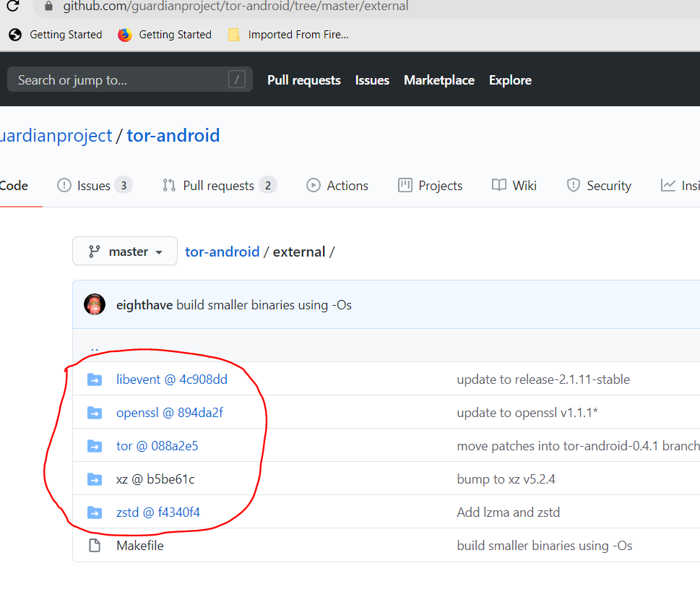Open Makefile's 'build smaller binaries using -Os' commit
This screenshot has width=700, height=605.
pyautogui.click(x=545, y=546)
